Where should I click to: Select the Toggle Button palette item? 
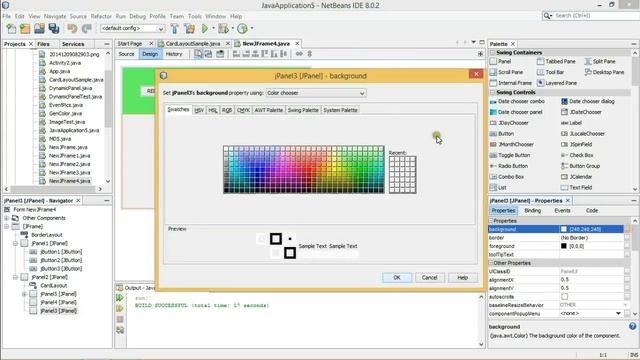[x=510, y=155]
